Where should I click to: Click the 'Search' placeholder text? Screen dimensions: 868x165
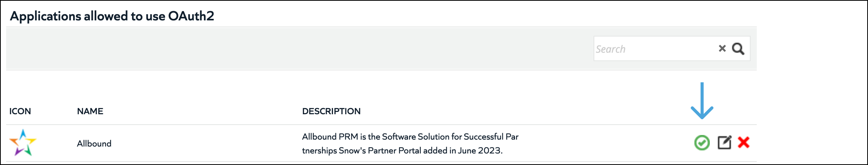point(611,49)
